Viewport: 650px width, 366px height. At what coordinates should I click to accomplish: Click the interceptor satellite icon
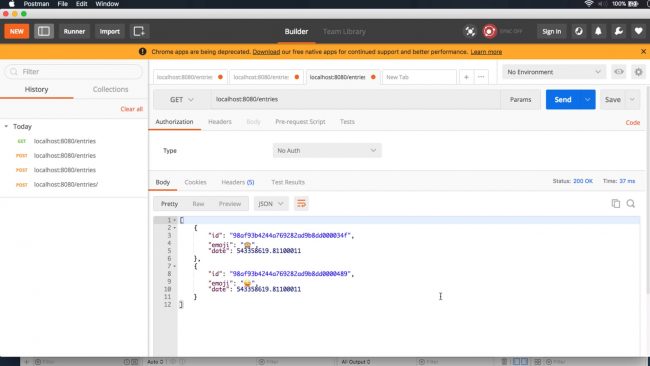click(470, 32)
